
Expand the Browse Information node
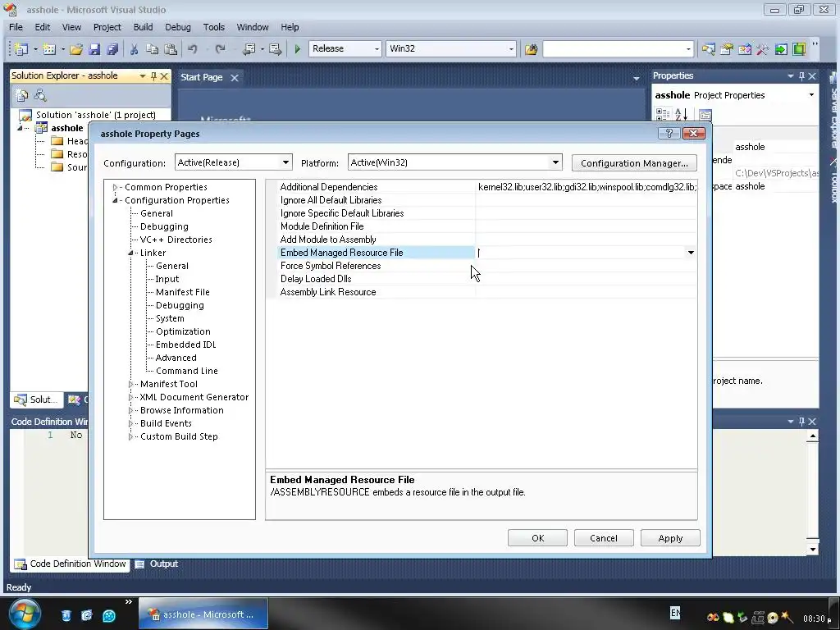(130, 410)
